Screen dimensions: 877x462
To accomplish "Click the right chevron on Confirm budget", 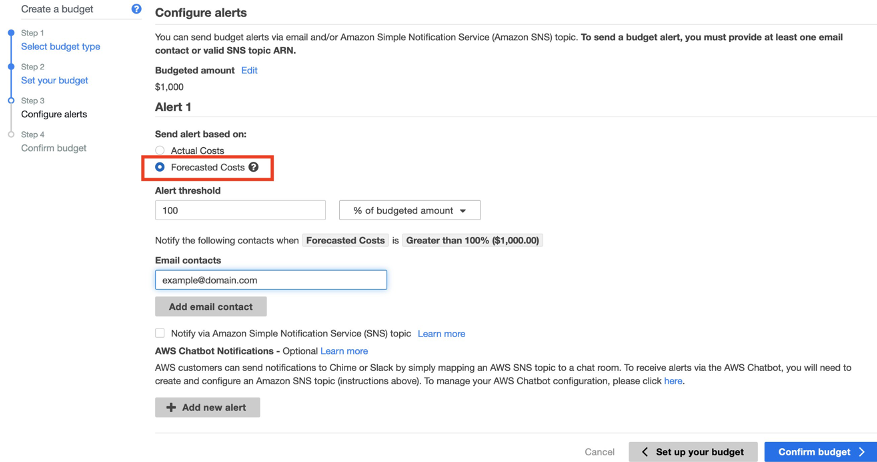I will click(x=861, y=452).
